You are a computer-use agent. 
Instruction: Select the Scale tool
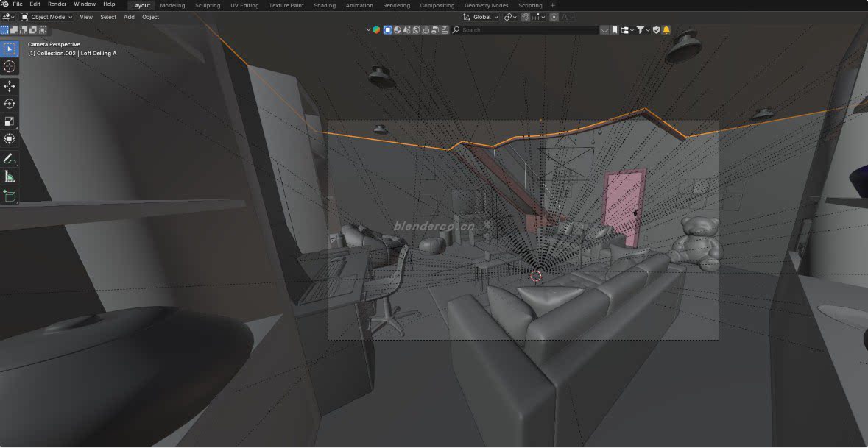click(x=10, y=121)
